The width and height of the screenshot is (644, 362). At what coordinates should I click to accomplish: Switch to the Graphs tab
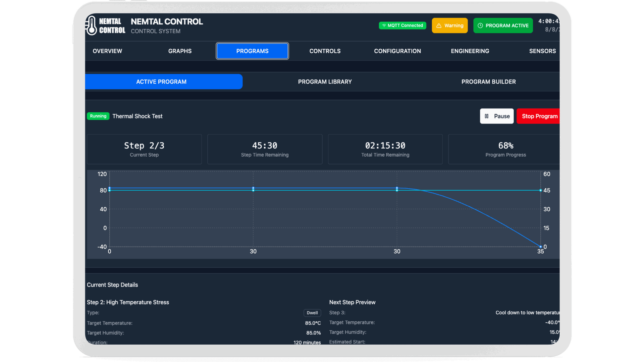[x=180, y=51]
